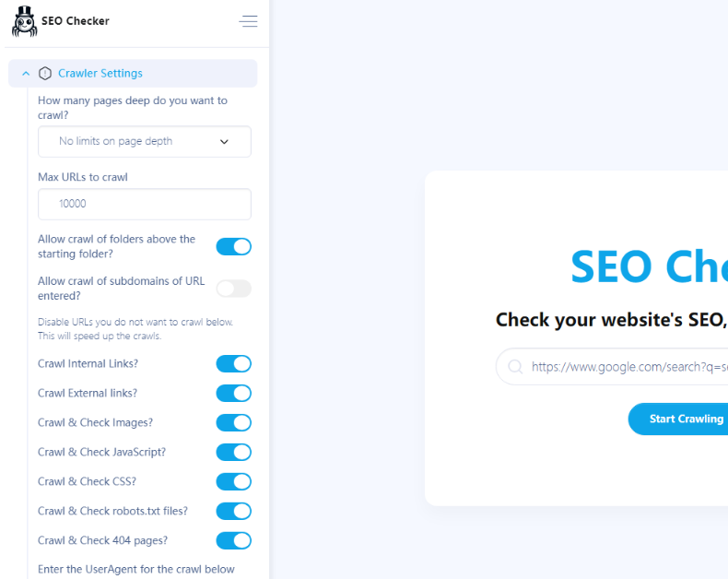728x579 pixels.
Task: Toggle Crawl & Check CSS option
Action: [233, 481]
